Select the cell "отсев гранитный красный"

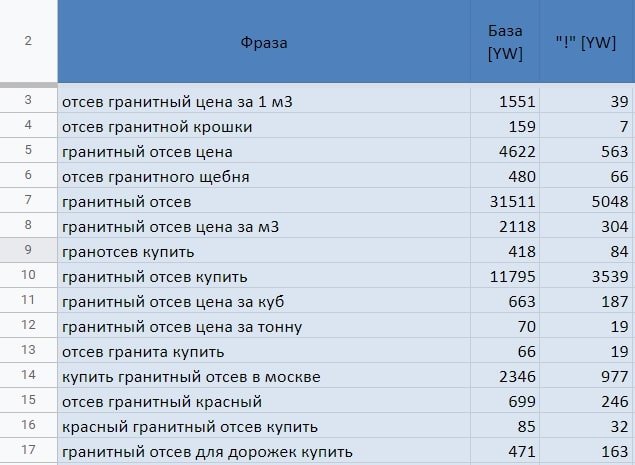(264, 402)
